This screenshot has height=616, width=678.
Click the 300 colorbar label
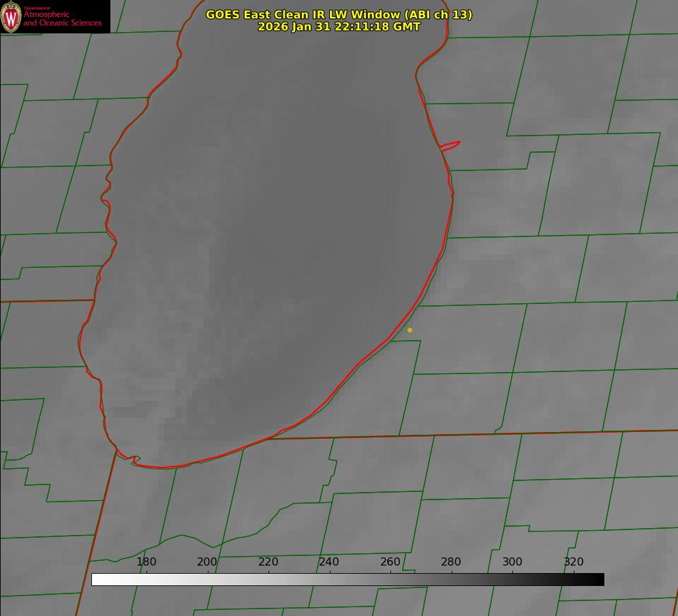[x=512, y=561]
